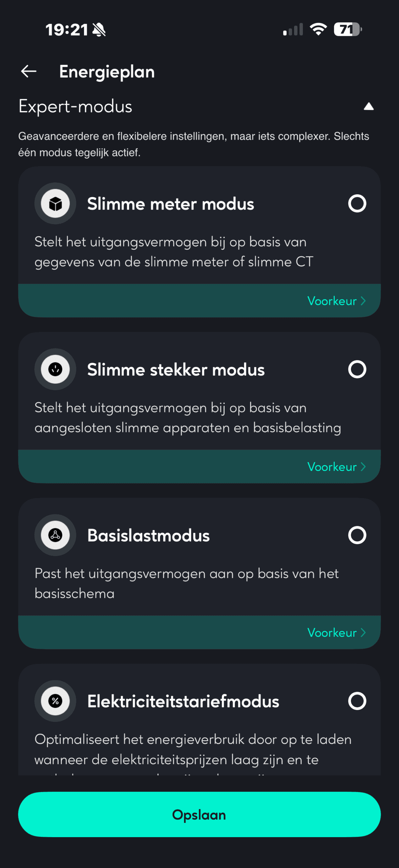Screen dimensions: 399x868
Task: Tap the battery indicator icon
Action: click(x=348, y=29)
